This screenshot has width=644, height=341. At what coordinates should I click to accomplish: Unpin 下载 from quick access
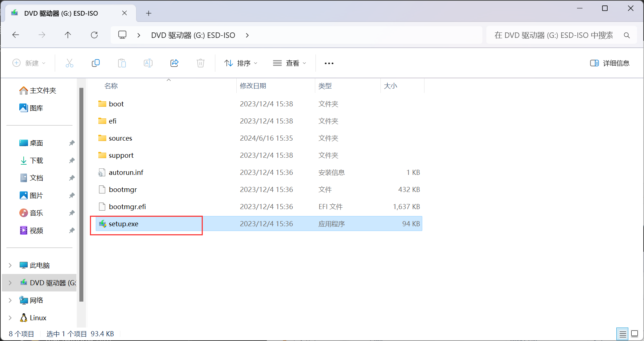(72, 161)
